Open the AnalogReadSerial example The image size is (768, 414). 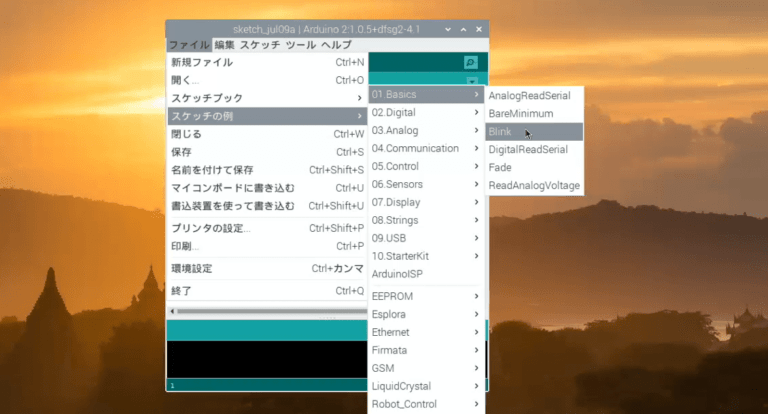coord(529,96)
